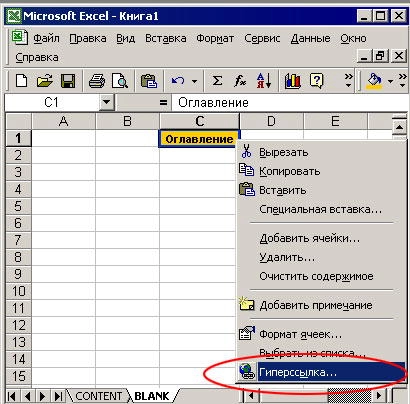Switch to the CONTENT sheet tab

pyautogui.click(x=98, y=396)
